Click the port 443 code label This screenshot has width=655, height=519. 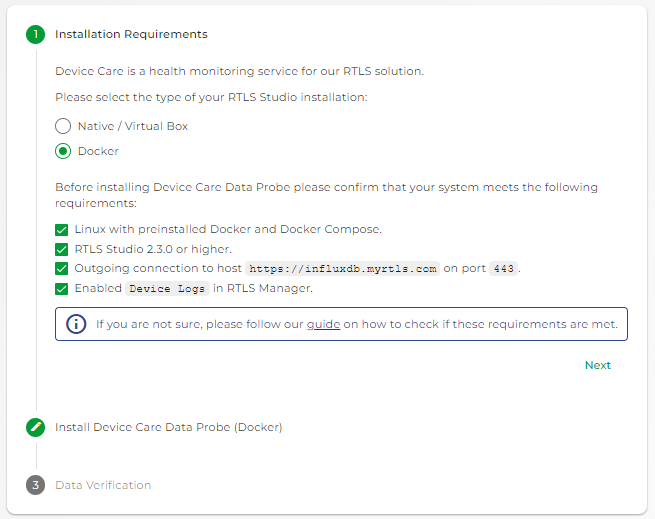tap(503, 269)
